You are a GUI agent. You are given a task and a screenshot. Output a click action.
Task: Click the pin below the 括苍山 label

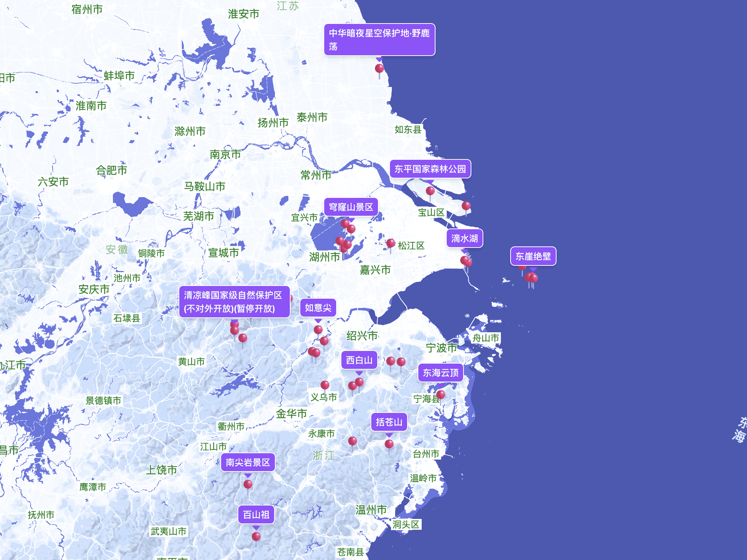pyautogui.click(x=389, y=444)
